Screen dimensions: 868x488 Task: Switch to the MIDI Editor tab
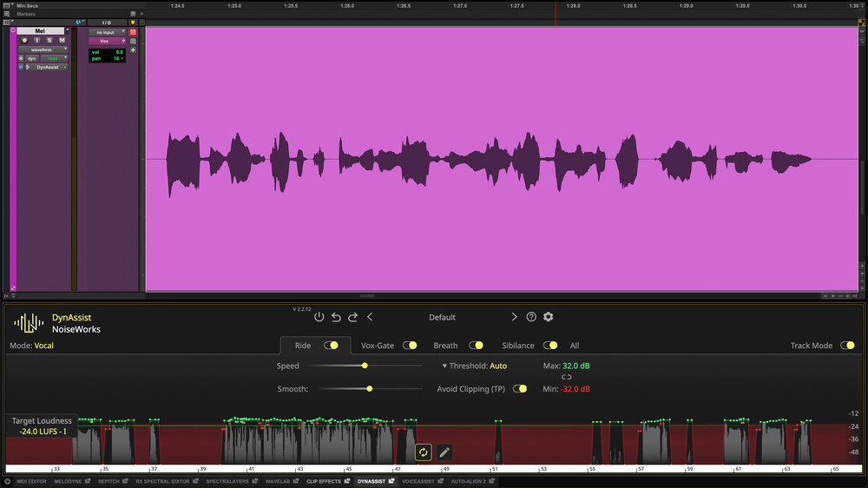tap(31, 481)
